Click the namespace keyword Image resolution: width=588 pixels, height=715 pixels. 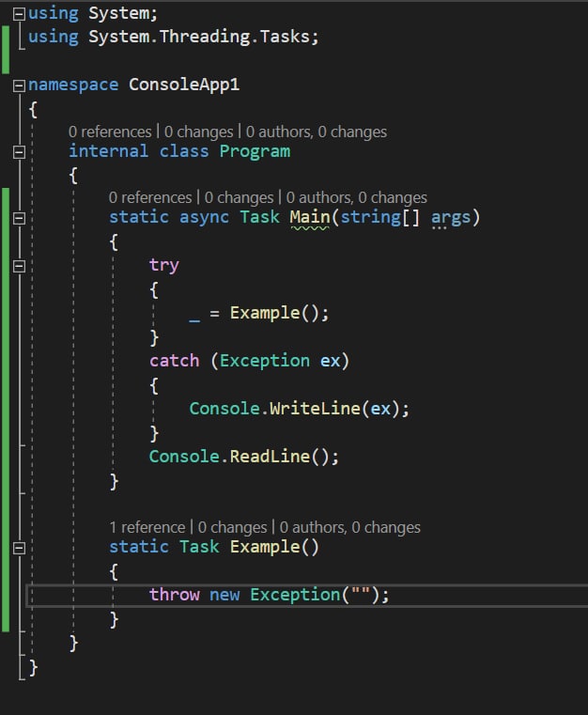pos(73,85)
